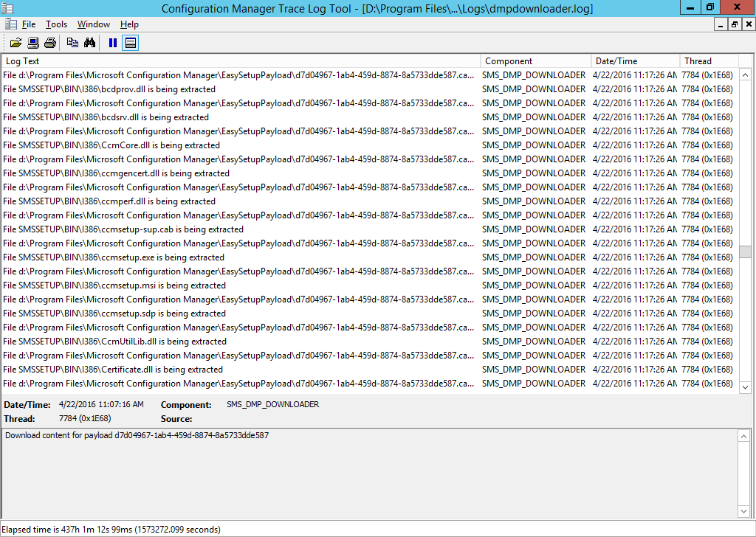Toggle the Pause button in the toolbar
Viewport: 756px width, 537px height.
point(113,43)
